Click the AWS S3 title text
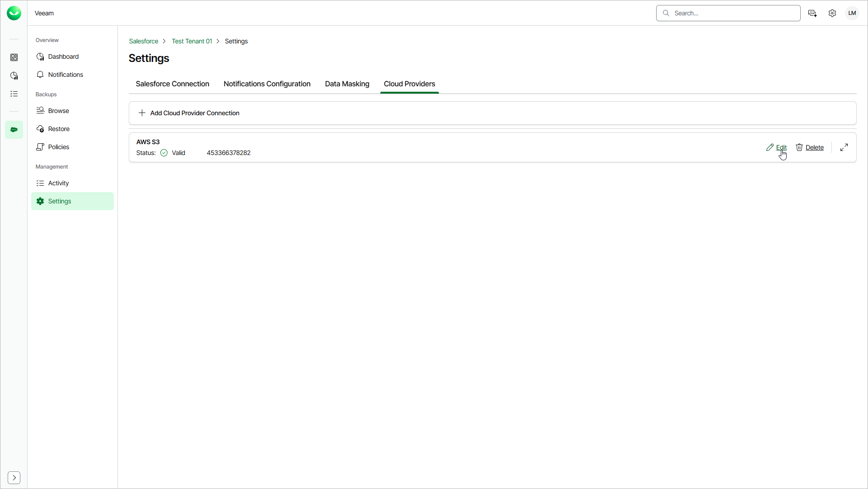The image size is (868, 489). 148,142
